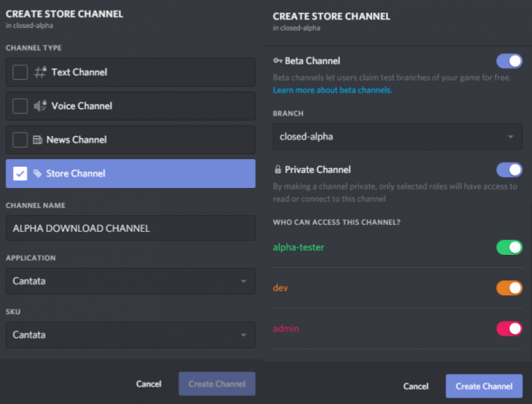This screenshot has height=404, width=532.
Task: Click the Voice Channel speaker icon
Action: 40,106
